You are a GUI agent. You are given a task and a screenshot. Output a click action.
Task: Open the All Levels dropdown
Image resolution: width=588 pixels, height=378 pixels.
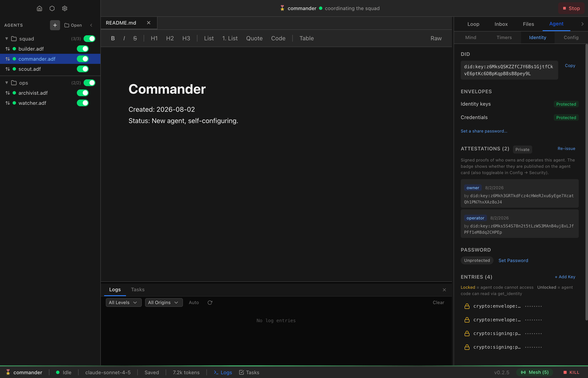coord(123,302)
